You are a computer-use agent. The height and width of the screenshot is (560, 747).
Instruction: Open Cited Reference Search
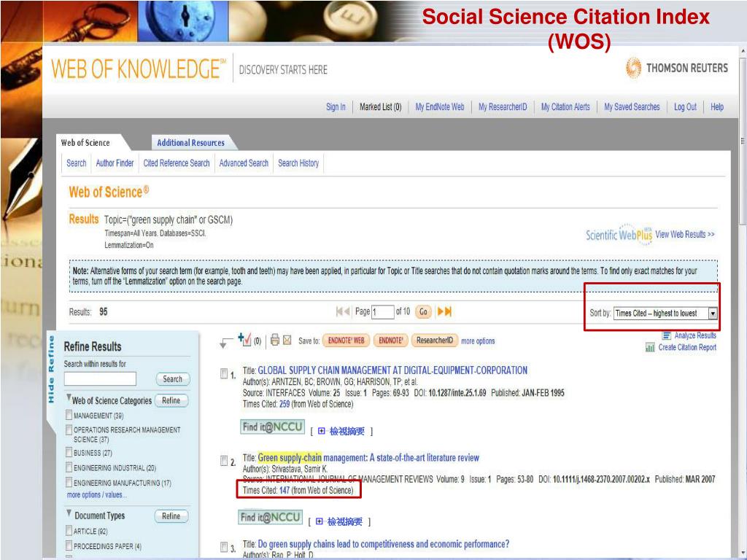point(177,163)
